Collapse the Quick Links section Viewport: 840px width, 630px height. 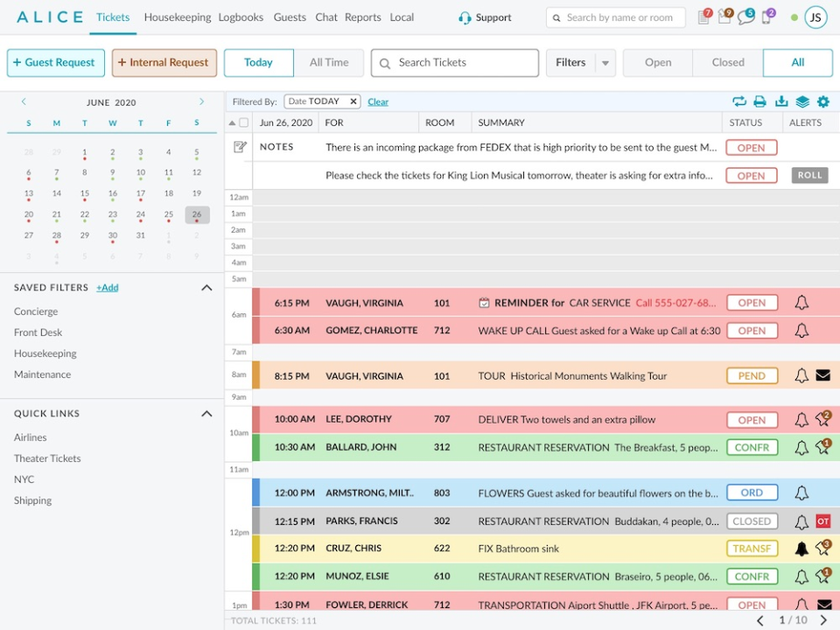point(206,414)
